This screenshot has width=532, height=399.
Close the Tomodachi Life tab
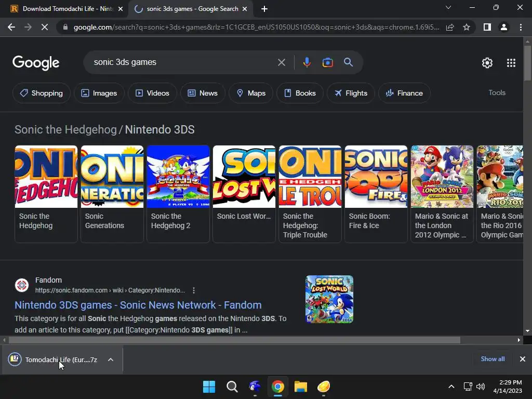coord(121,9)
